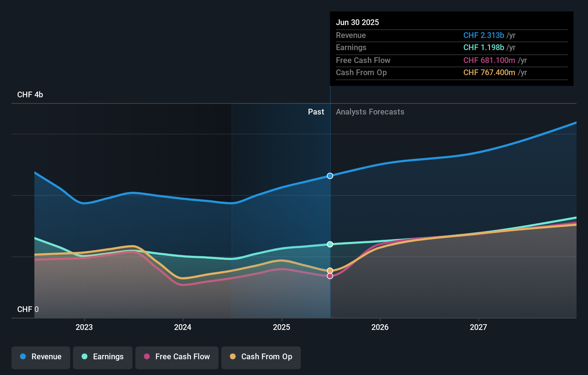The image size is (588, 375).
Task: Expand the Analysts Forecasts region
Action: click(370, 112)
